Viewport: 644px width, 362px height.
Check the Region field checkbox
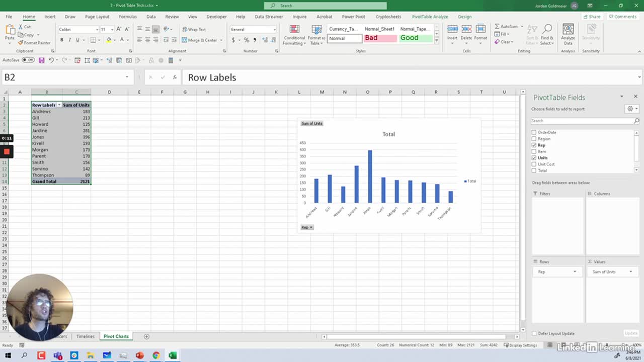534,139
